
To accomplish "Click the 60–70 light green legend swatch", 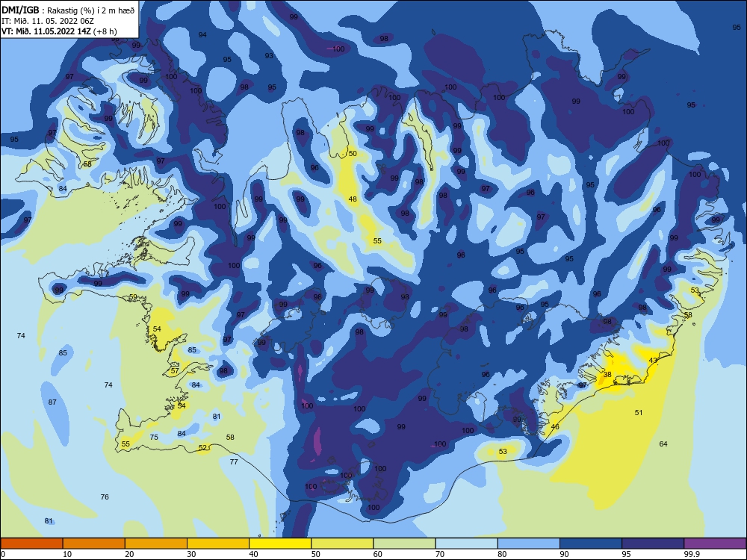I will click(404, 544).
